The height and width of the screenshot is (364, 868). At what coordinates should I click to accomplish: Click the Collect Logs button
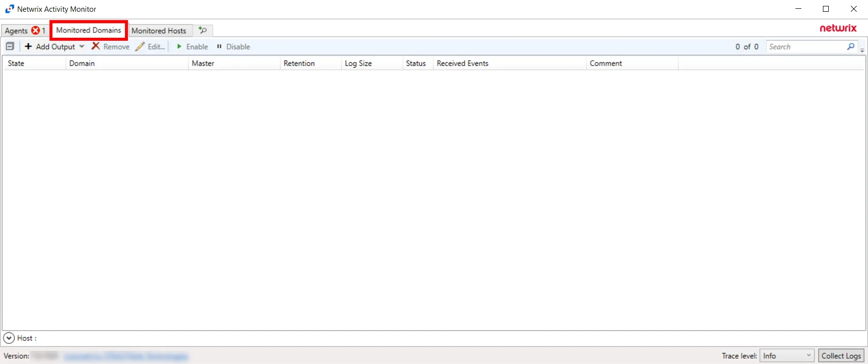pos(841,356)
